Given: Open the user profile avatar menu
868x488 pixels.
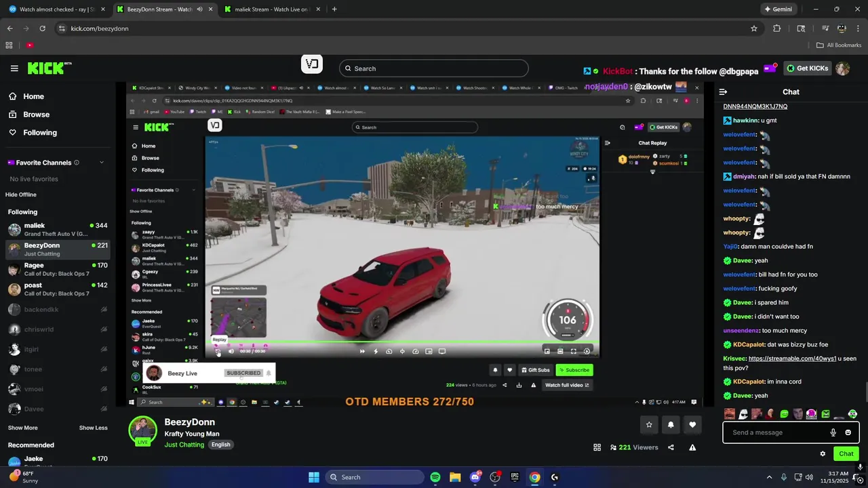Looking at the screenshot, I should (x=842, y=68).
